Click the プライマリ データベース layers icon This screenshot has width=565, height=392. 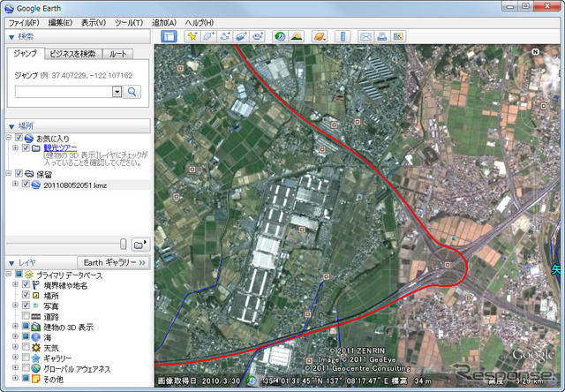[x=29, y=275]
